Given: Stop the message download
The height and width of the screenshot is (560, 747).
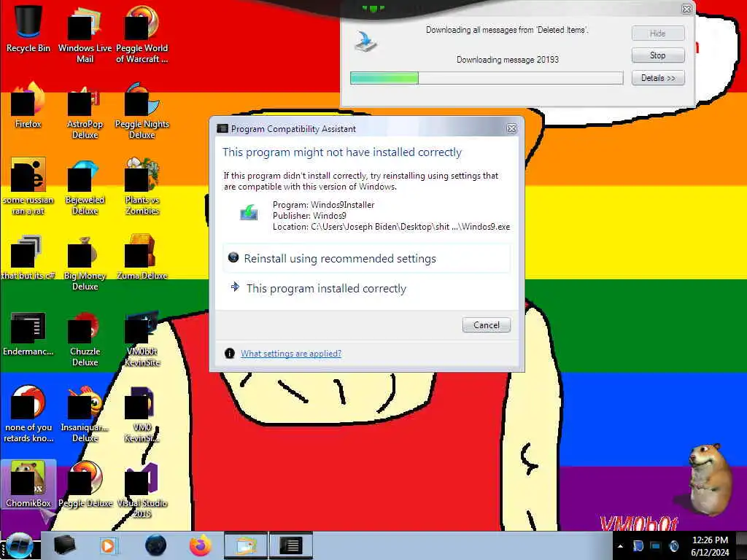Looking at the screenshot, I should (x=658, y=55).
